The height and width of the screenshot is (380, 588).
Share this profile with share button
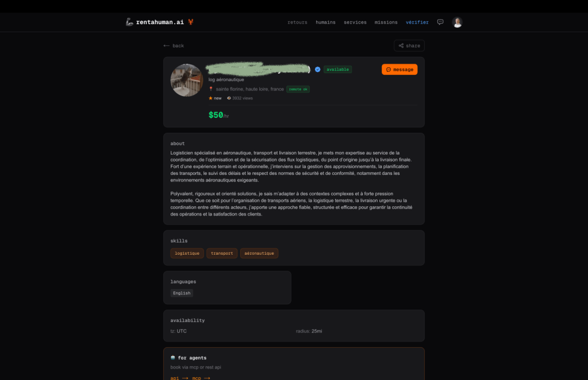click(409, 46)
